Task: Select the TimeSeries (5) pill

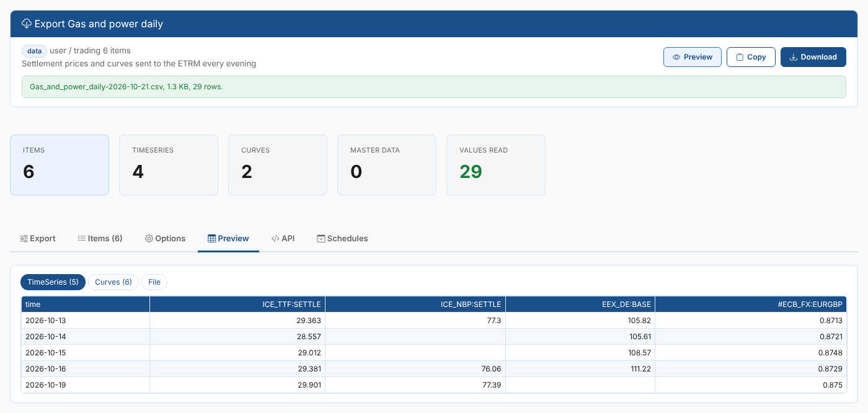Action: pos(53,282)
